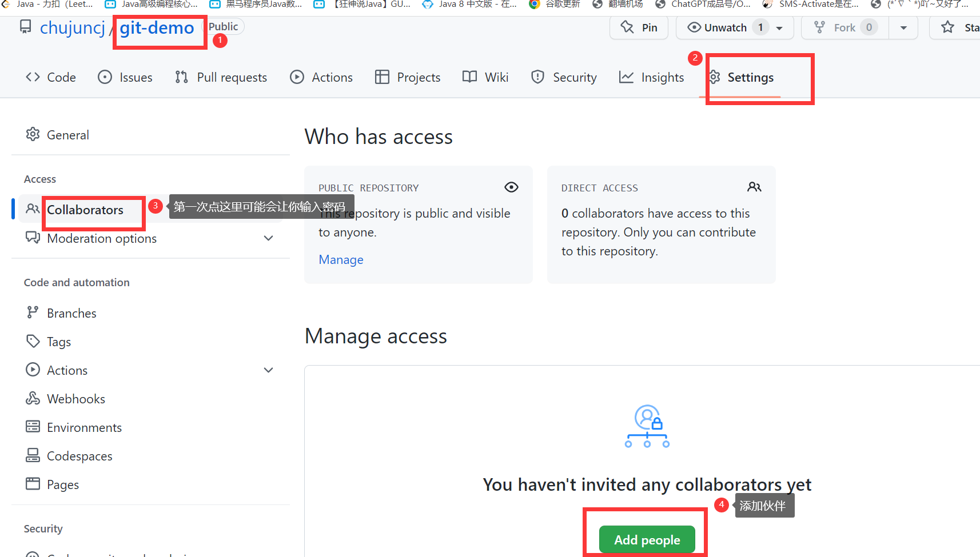Open the Actions tab in repository navigation
Screen dimensions: 980x557
click(x=321, y=77)
